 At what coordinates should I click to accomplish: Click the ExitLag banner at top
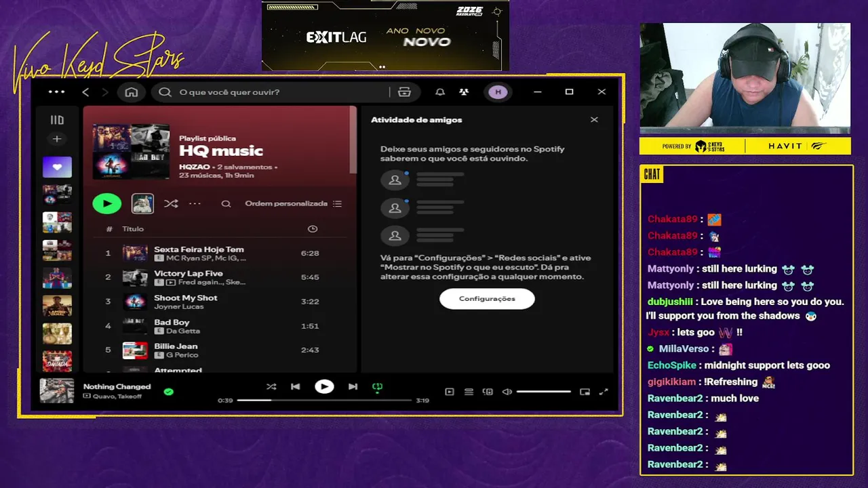tap(385, 35)
